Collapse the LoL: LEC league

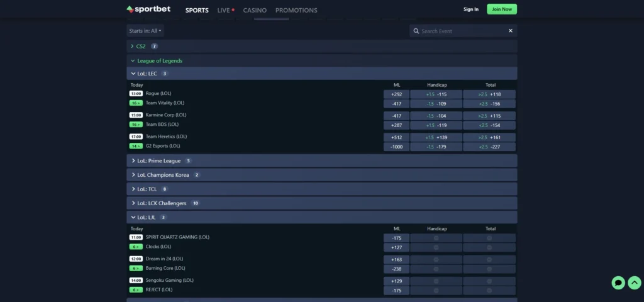pos(321,74)
